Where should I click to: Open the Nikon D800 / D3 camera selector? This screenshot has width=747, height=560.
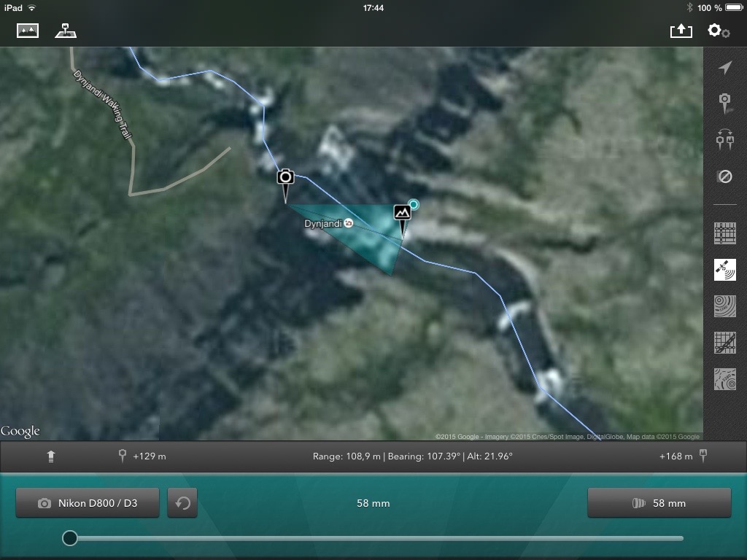coord(88,503)
